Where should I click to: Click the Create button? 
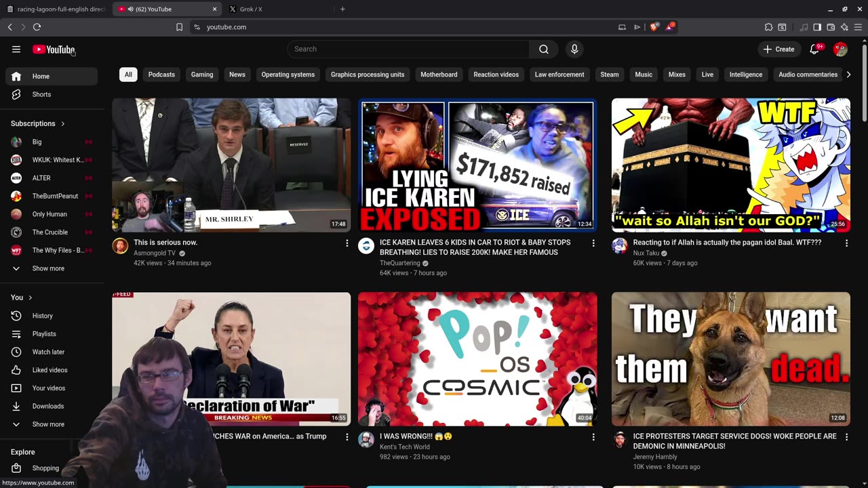tap(778, 49)
